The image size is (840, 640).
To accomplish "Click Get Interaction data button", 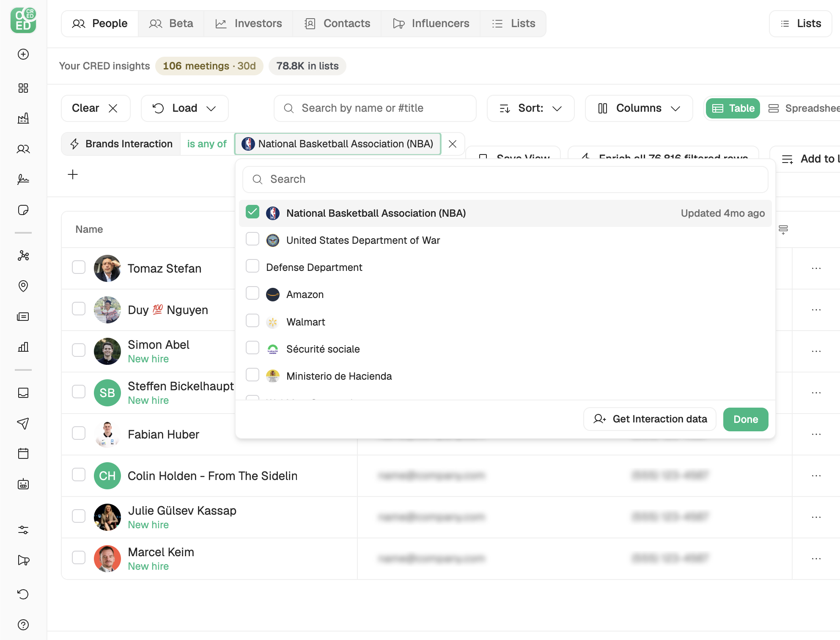I will [650, 419].
